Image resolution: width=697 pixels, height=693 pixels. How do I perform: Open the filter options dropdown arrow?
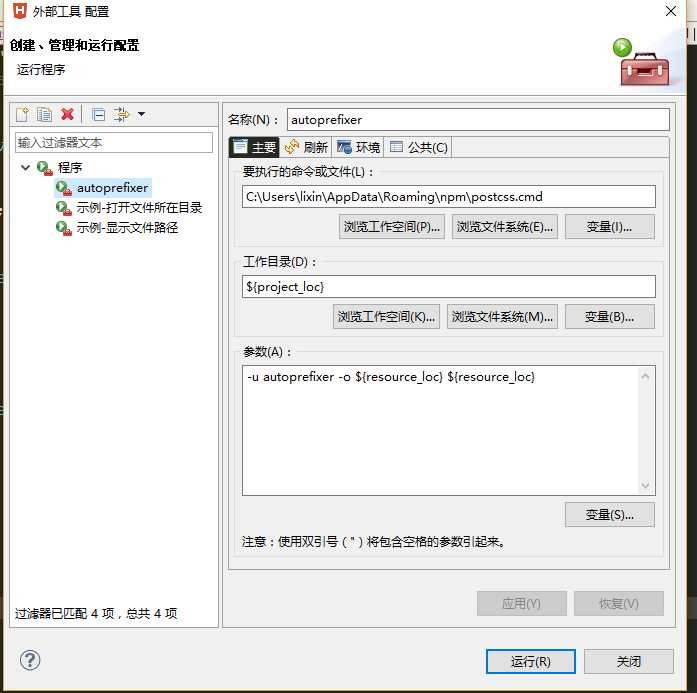(141, 114)
